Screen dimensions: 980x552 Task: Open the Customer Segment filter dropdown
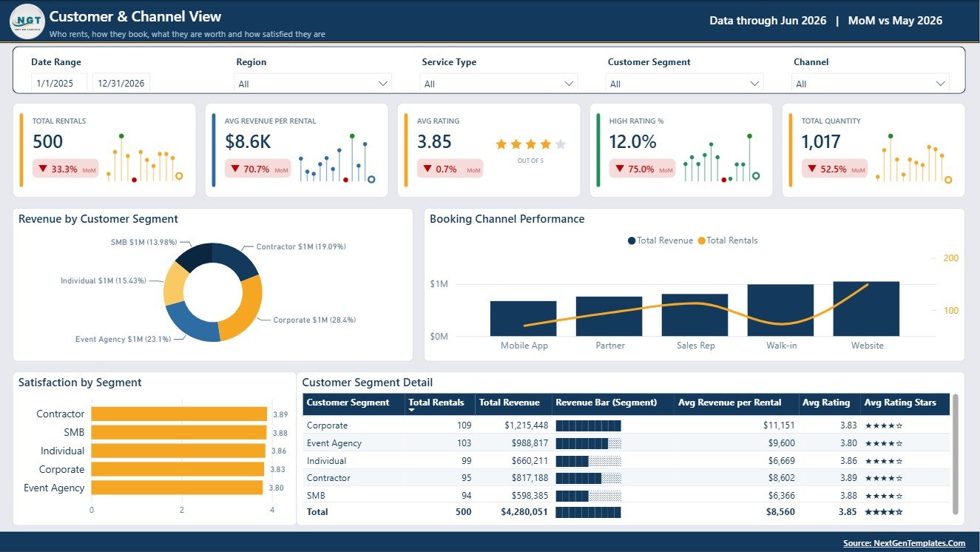[x=684, y=84]
